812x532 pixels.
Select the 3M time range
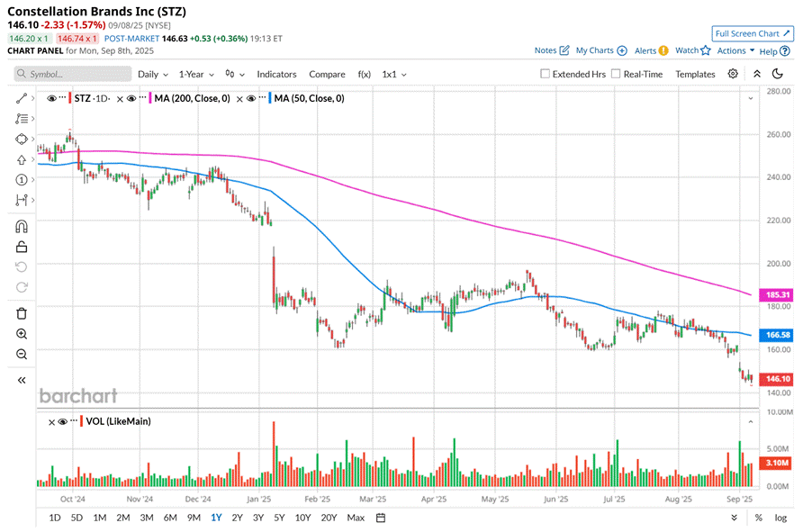147,518
